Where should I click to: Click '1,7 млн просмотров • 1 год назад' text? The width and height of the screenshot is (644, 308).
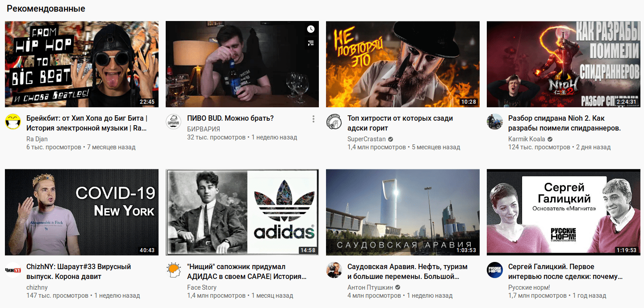[x=557, y=295]
